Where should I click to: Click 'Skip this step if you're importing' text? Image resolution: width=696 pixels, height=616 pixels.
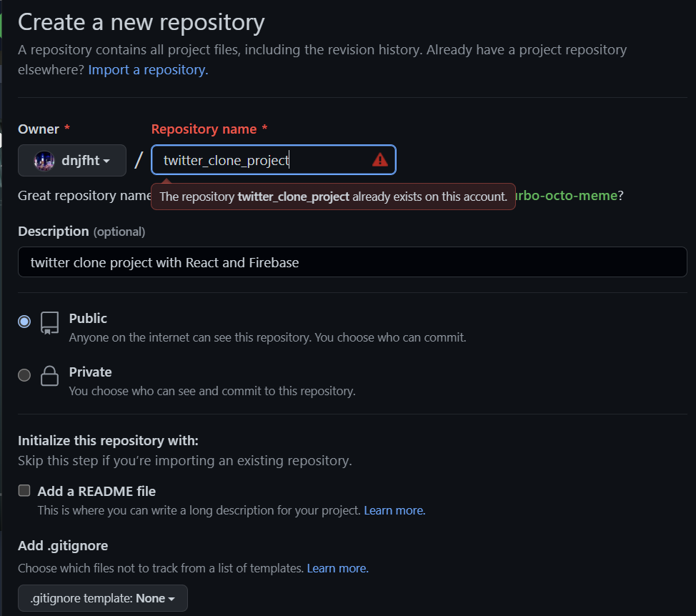pyautogui.click(x=185, y=461)
